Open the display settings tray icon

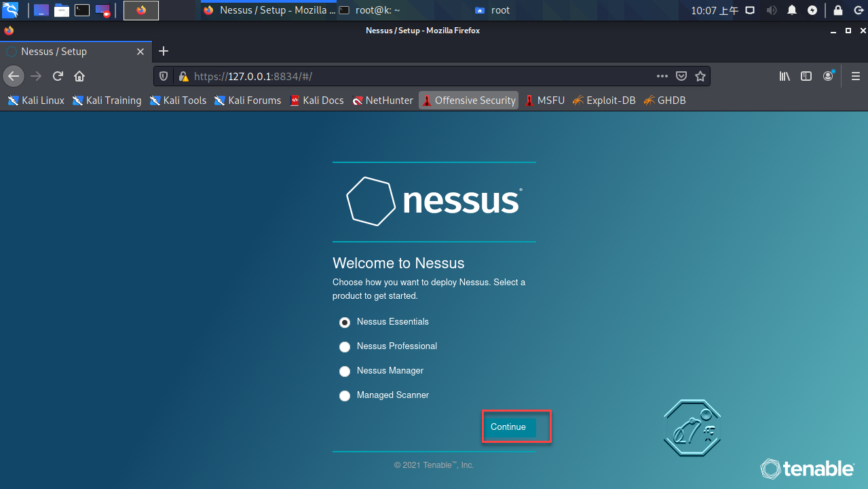point(750,10)
